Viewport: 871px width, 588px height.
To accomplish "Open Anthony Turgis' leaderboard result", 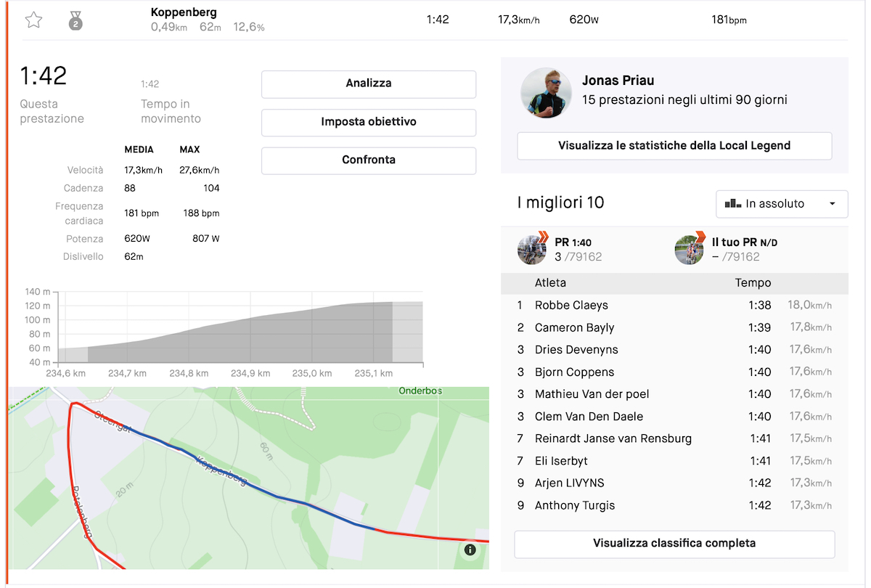I will pos(574,505).
